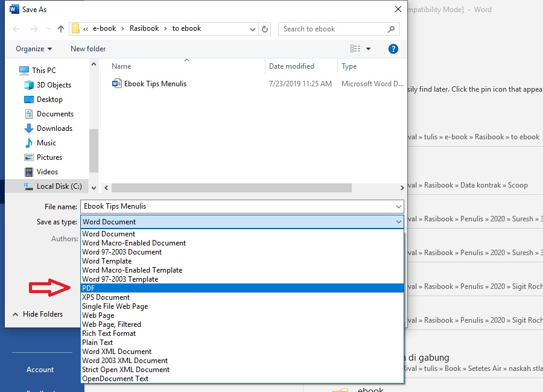543x392 pixels.
Task: Select Word 2003 XML Document type
Action: [243, 361]
